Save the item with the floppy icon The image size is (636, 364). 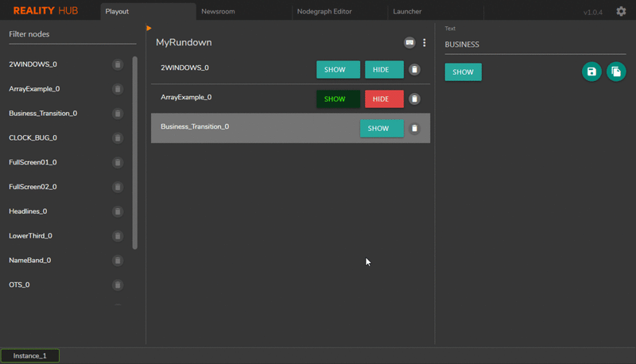click(591, 72)
